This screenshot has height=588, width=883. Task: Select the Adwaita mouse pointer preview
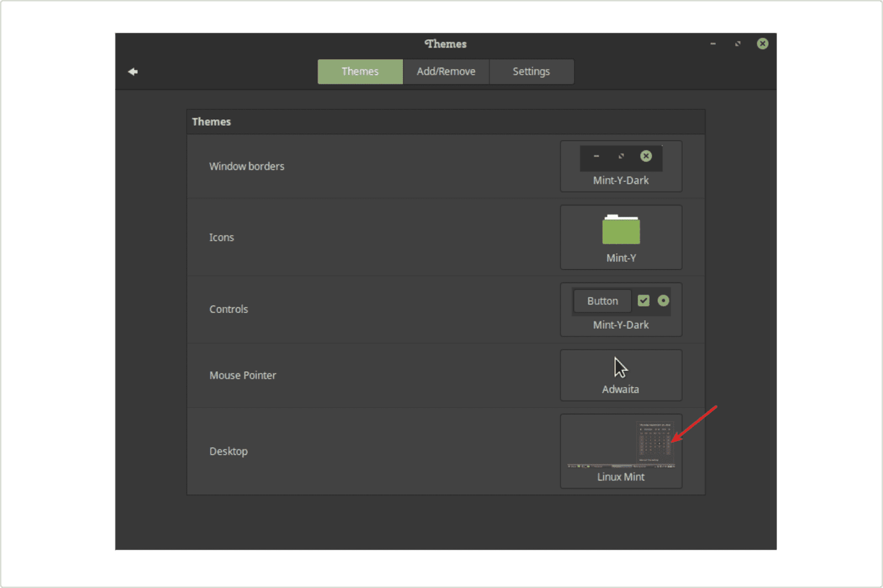[621, 374]
